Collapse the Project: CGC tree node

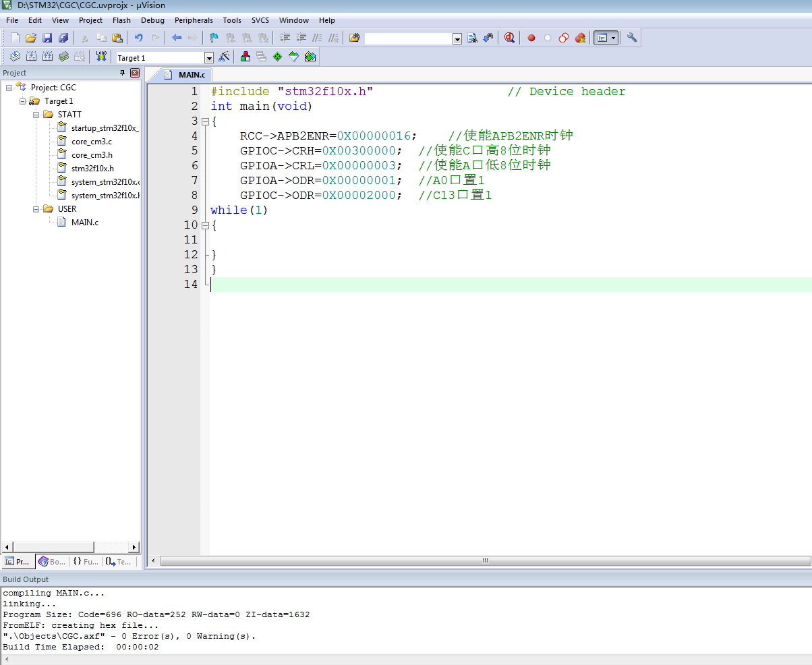(9, 87)
